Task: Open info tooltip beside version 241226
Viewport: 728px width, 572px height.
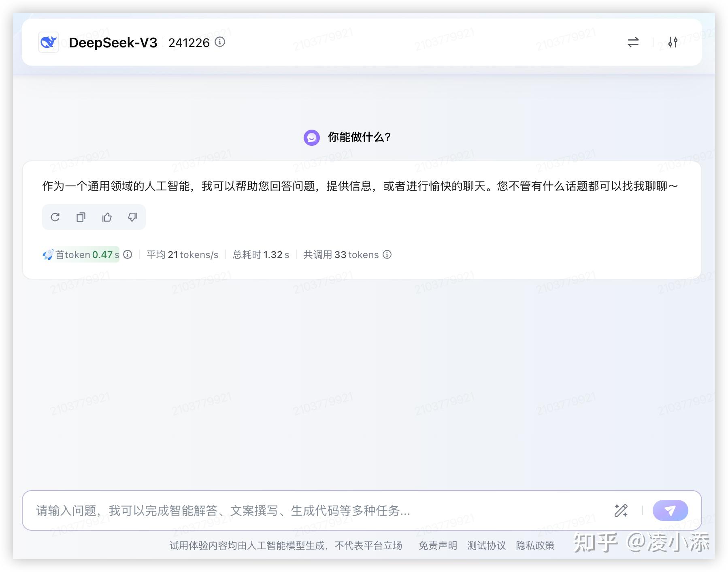Action: [x=220, y=42]
